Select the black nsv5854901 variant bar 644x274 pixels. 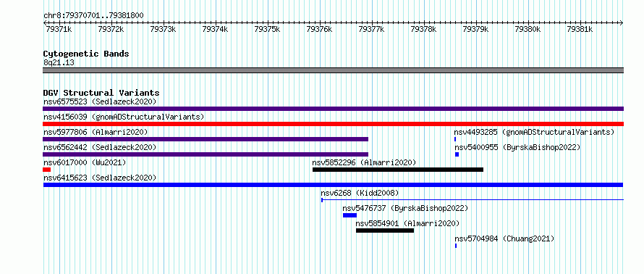point(385,231)
